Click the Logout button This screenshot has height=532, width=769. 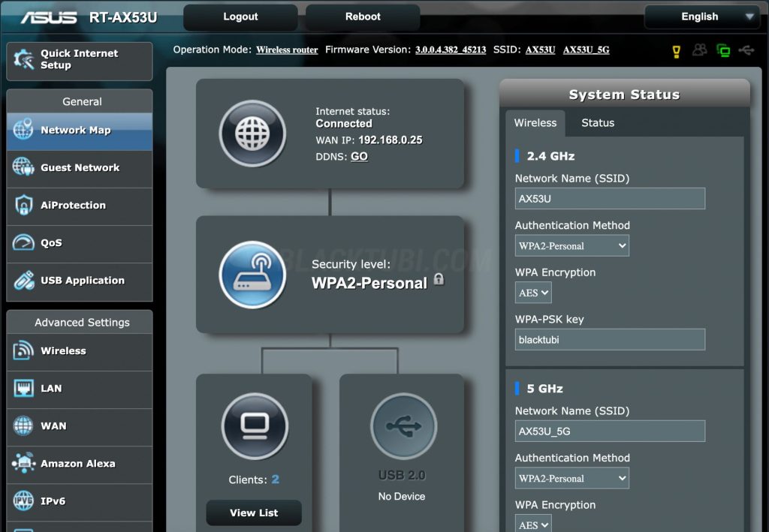click(240, 17)
